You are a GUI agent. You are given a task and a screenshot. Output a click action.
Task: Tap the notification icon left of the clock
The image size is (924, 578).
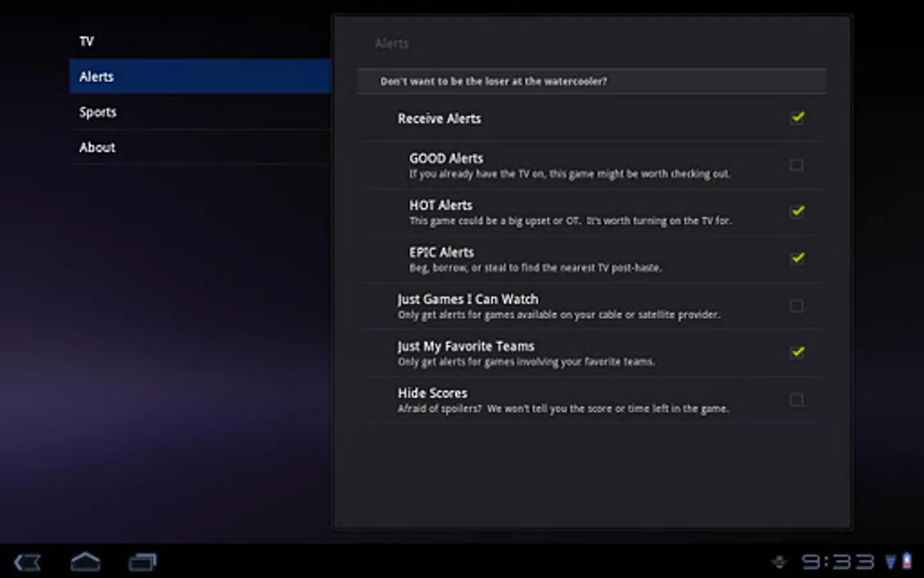coord(779,563)
